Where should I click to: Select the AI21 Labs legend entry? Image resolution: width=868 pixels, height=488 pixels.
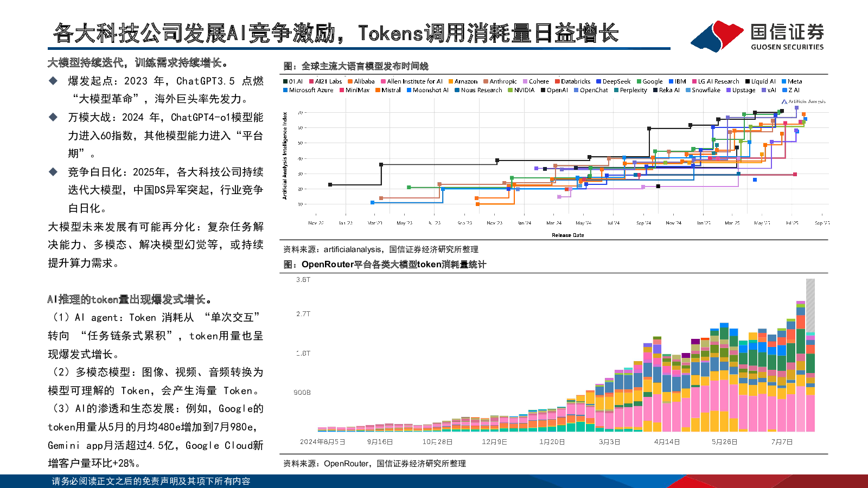coord(325,81)
